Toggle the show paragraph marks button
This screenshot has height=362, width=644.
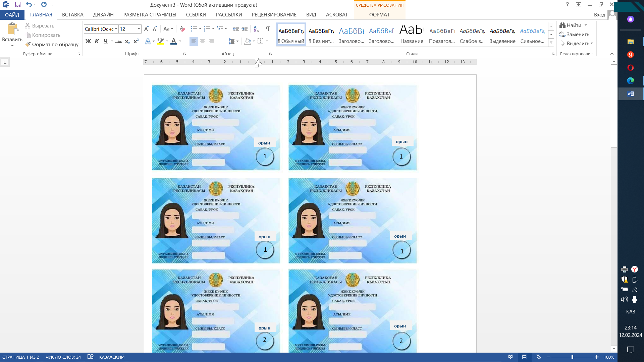[x=267, y=29]
